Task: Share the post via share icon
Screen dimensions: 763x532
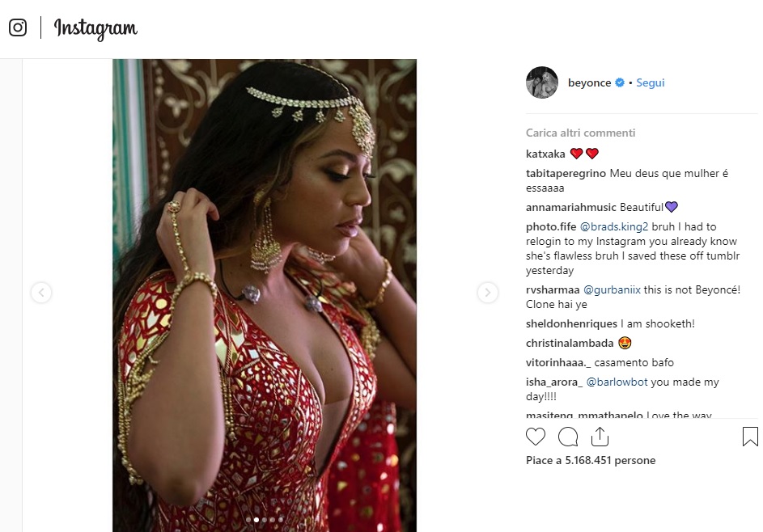Action: [x=600, y=437]
